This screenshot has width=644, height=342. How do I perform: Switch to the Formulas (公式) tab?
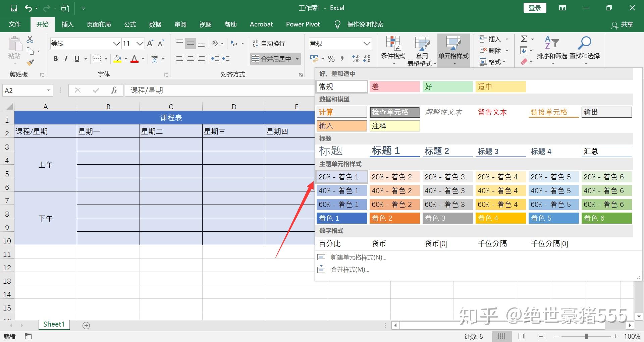click(130, 24)
